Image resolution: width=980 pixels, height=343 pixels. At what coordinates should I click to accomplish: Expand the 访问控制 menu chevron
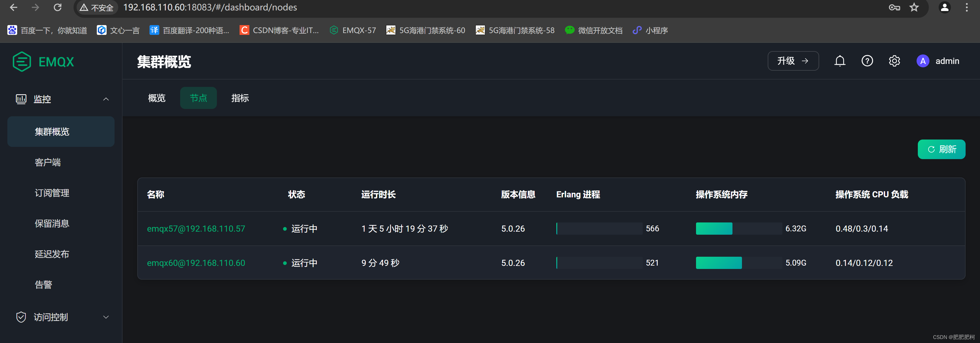[x=106, y=317]
